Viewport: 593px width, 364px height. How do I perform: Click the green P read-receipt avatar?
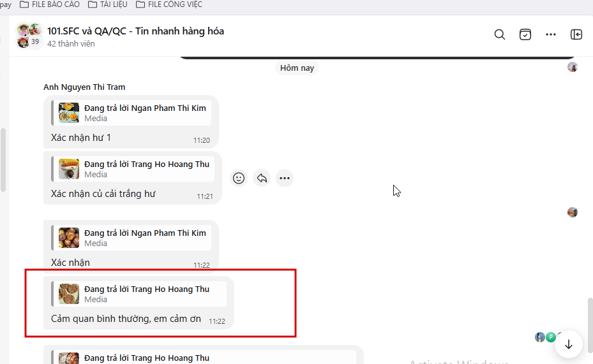(x=551, y=337)
